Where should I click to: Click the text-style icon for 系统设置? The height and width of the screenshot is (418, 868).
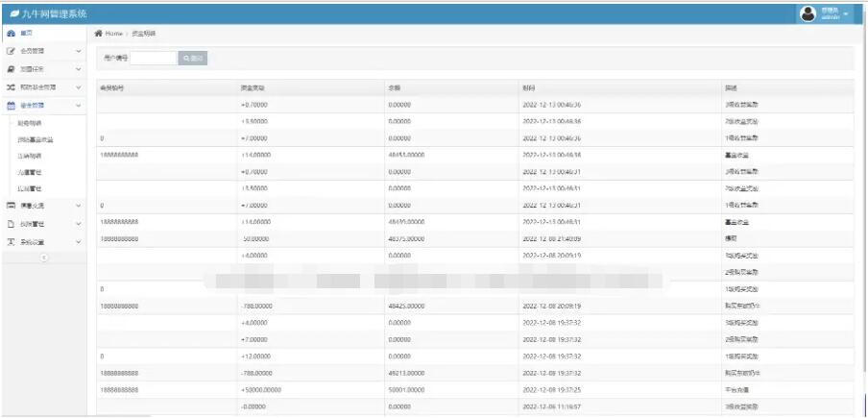click(x=11, y=242)
